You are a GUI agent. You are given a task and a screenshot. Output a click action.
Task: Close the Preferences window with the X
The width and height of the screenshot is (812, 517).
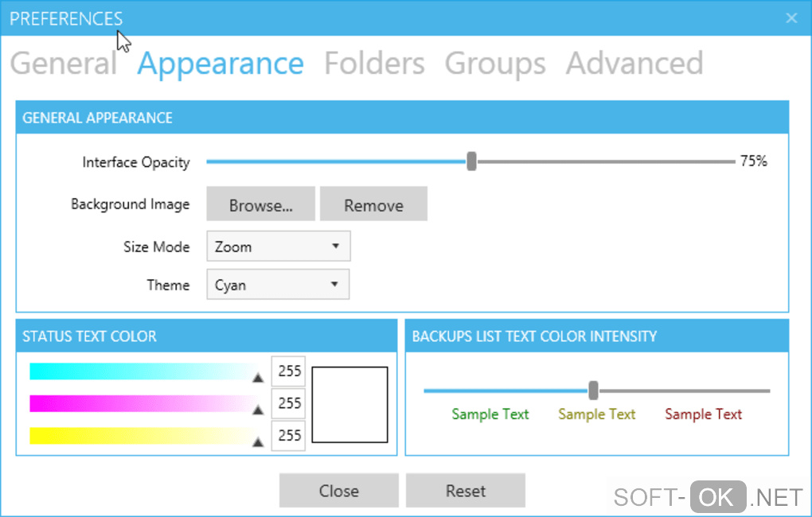(x=791, y=17)
